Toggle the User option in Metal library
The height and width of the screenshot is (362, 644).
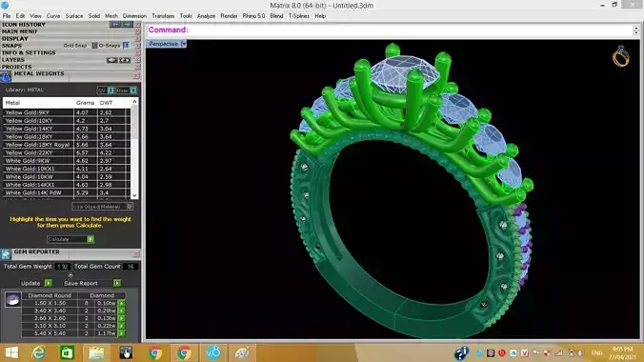click(x=133, y=90)
